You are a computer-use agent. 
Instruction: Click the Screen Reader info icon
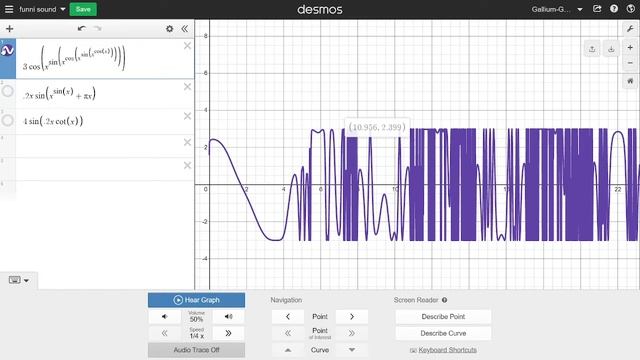444,300
